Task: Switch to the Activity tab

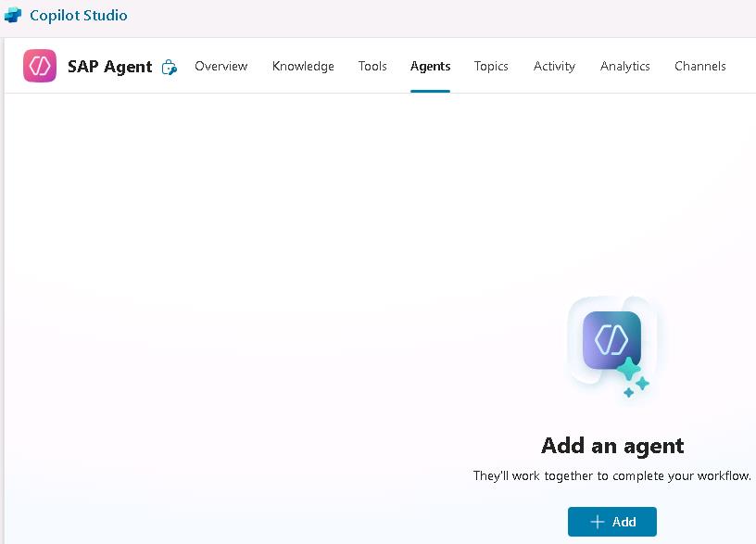Action: tap(554, 66)
